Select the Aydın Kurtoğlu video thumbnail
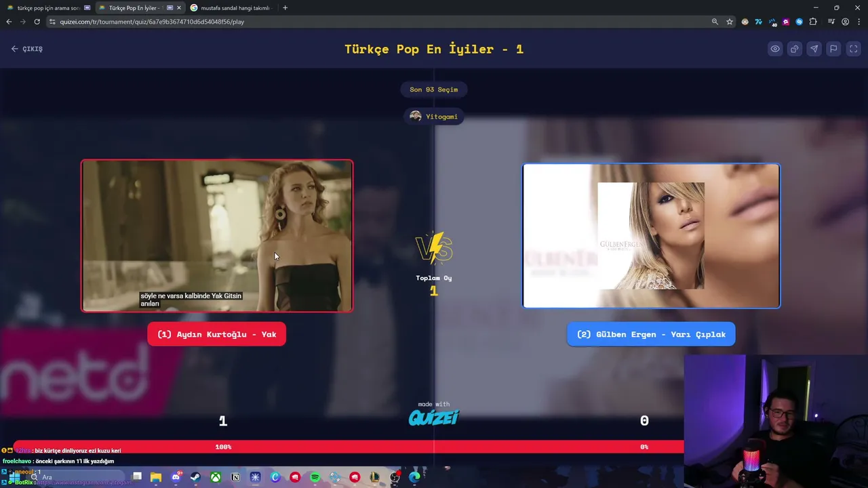Image resolution: width=868 pixels, height=488 pixels. coord(217,236)
